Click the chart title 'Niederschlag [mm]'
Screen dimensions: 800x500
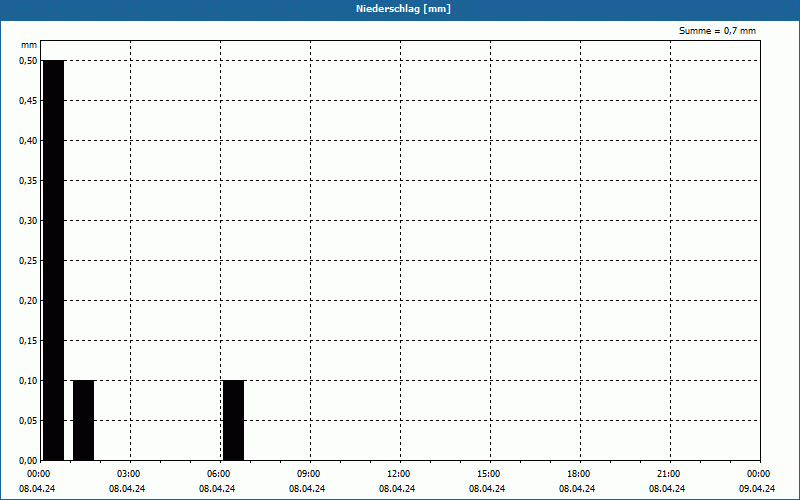[403, 9]
